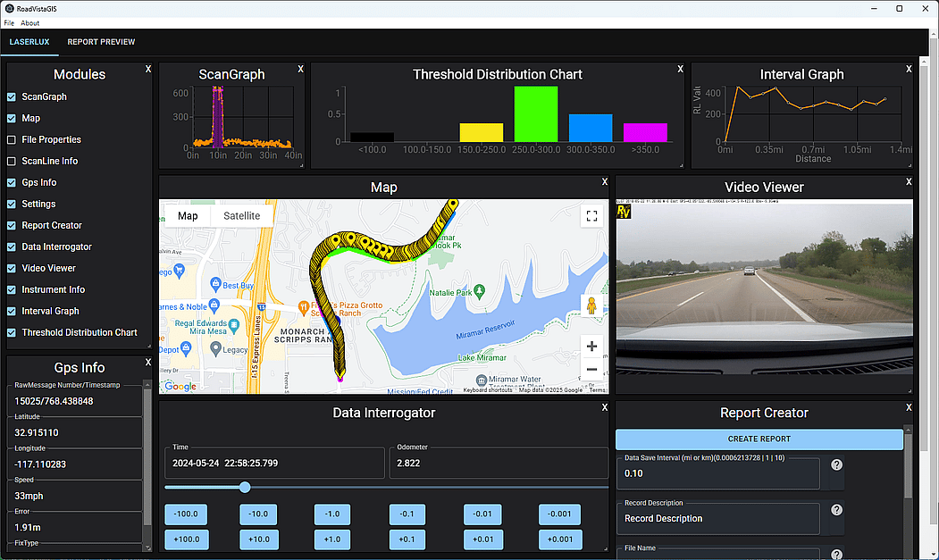Close the Threshold Distribution Chart panel
Viewport: 939px width, 560px height.
coord(680,70)
